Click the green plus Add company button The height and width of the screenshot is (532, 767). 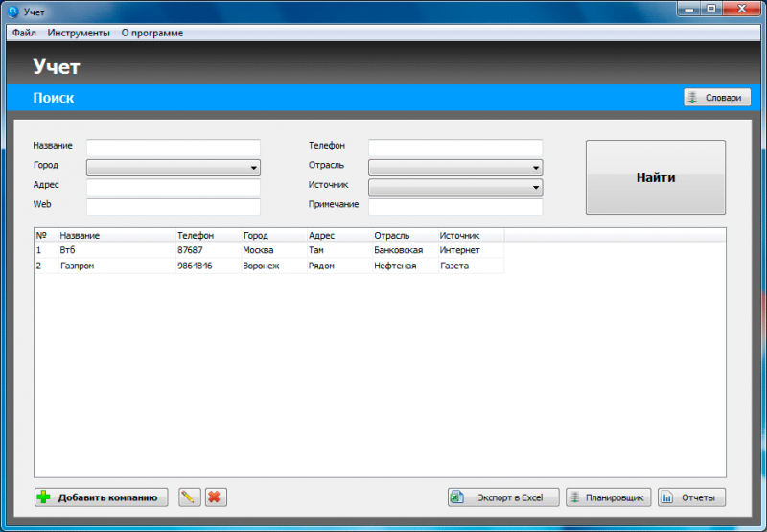[102, 497]
